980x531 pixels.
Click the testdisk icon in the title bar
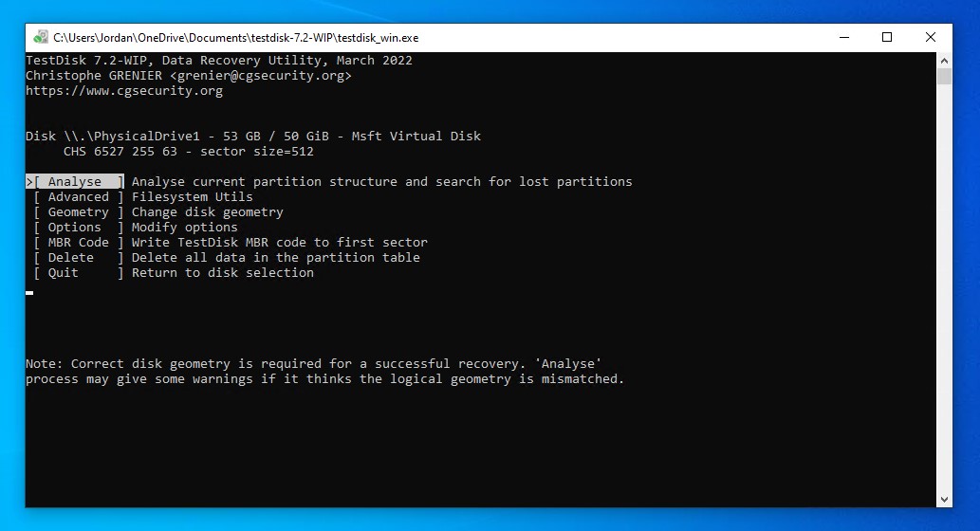(41, 38)
